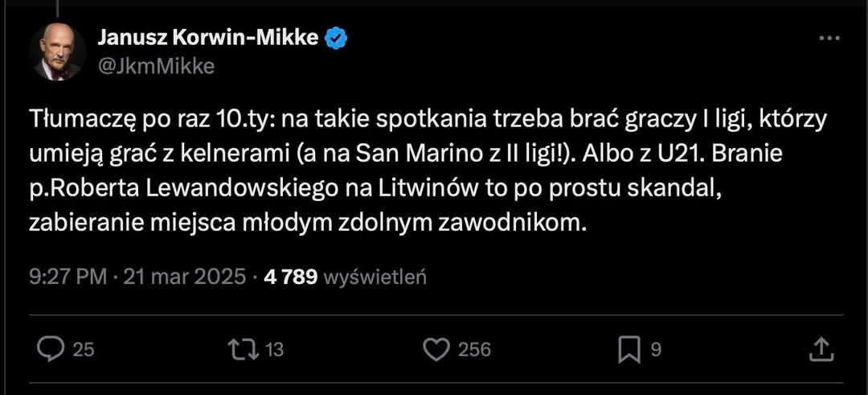This screenshot has width=868, height=395.
Task: Click the blue verified checkmark badge
Action: click(x=336, y=39)
